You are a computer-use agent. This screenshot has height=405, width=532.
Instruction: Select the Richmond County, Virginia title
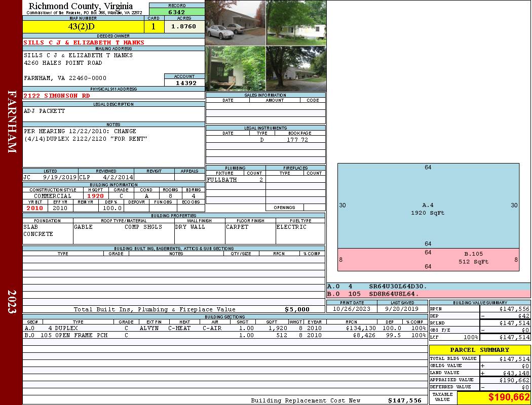tap(81, 6)
